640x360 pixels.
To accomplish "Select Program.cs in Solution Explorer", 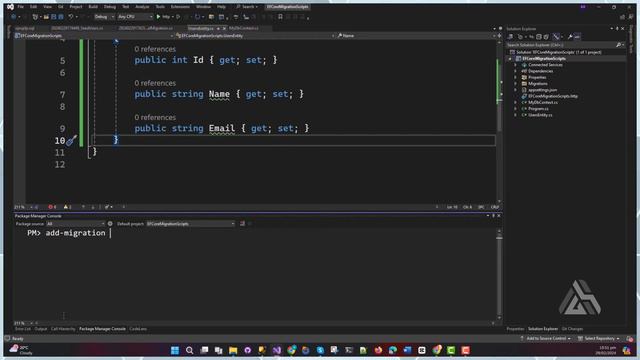I will point(538,109).
